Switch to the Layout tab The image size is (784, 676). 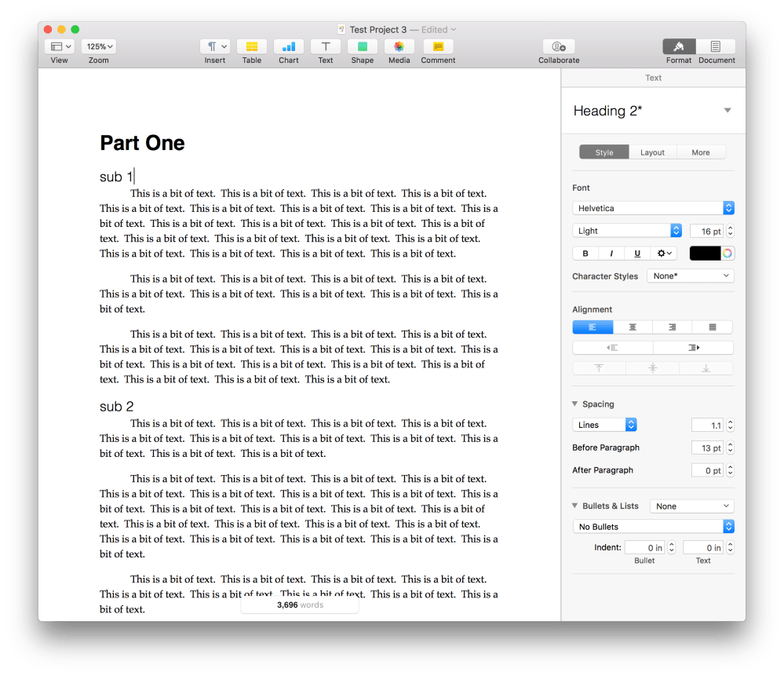pos(652,152)
